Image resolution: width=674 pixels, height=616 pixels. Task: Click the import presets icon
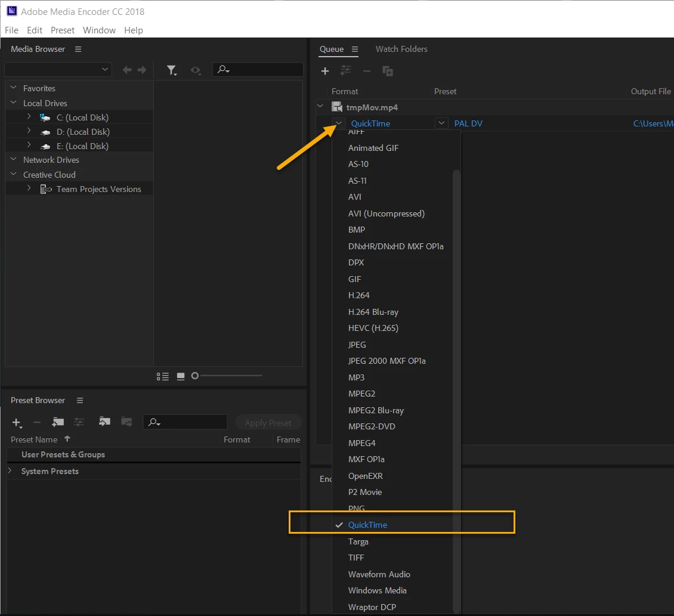point(104,422)
